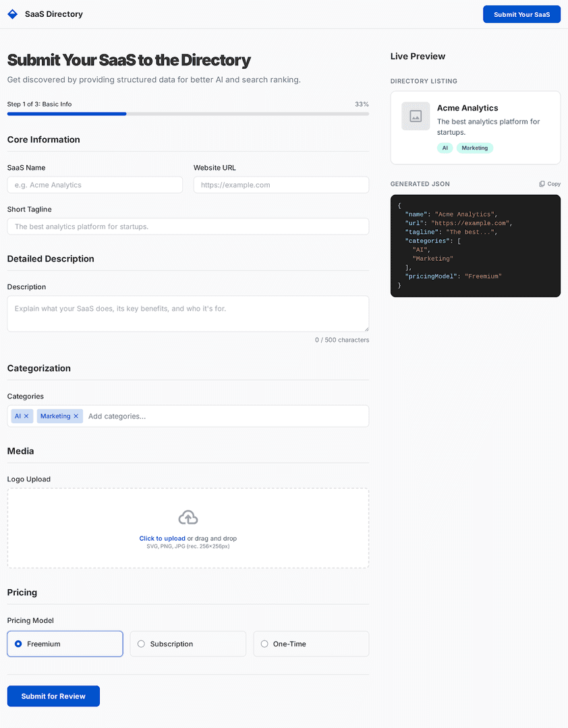Click the step progress bar
568x728 pixels.
[x=188, y=114]
